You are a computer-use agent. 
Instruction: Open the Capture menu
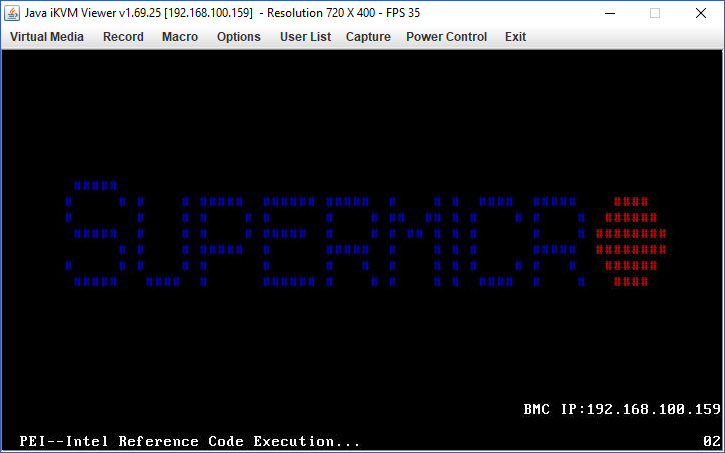(x=368, y=37)
